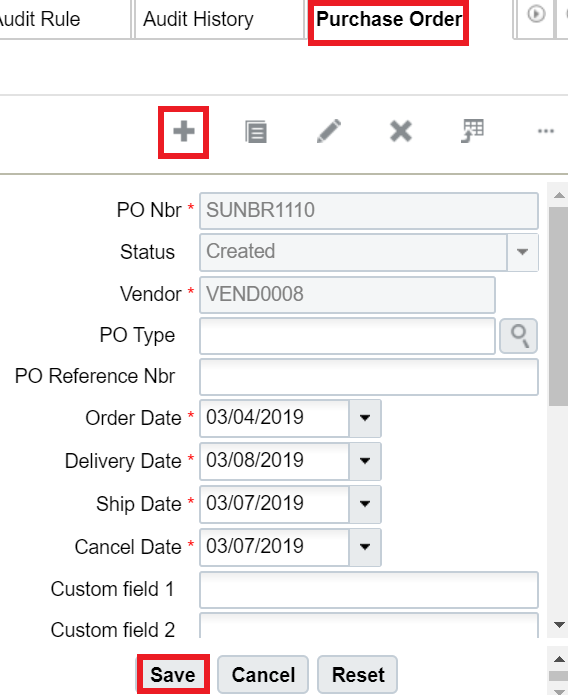Click the Vendor field showing VEND0008
568x695 pixels.
(347, 295)
